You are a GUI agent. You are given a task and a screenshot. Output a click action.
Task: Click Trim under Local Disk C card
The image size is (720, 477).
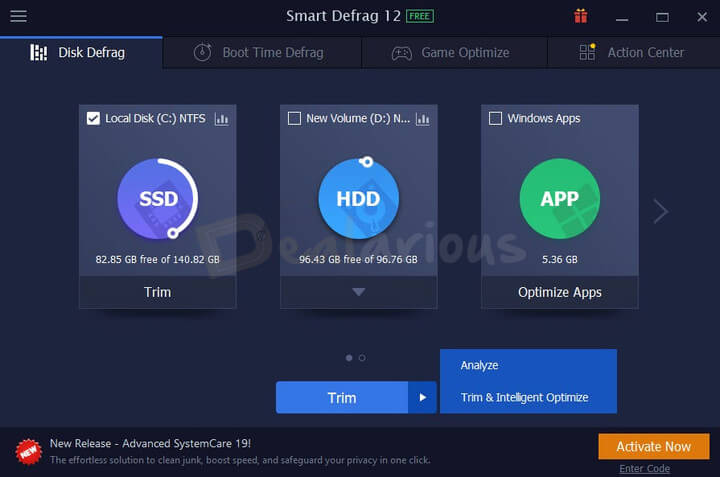pyautogui.click(x=158, y=292)
